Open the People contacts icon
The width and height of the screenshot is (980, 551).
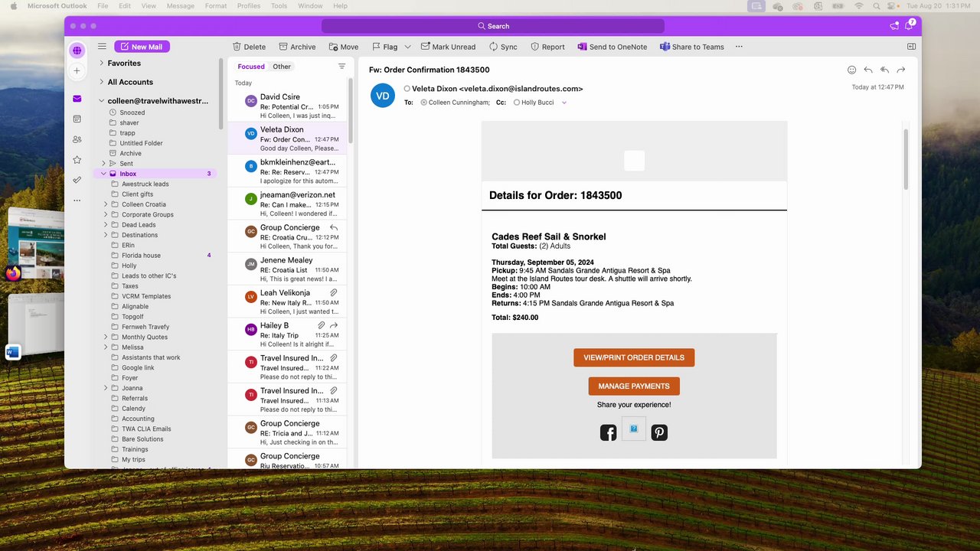(77, 139)
